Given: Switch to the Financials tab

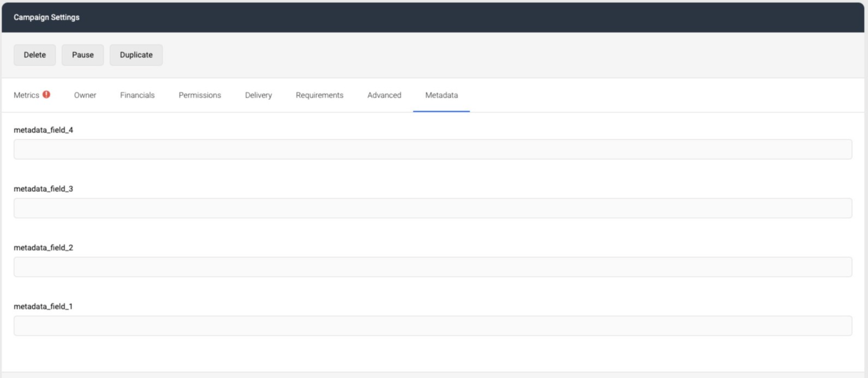Looking at the screenshot, I should (x=137, y=95).
